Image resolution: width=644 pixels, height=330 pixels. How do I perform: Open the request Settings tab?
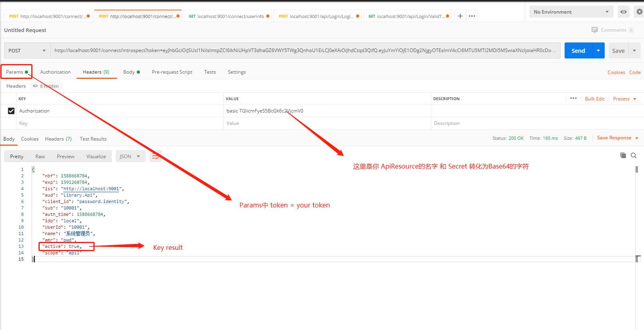237,72
